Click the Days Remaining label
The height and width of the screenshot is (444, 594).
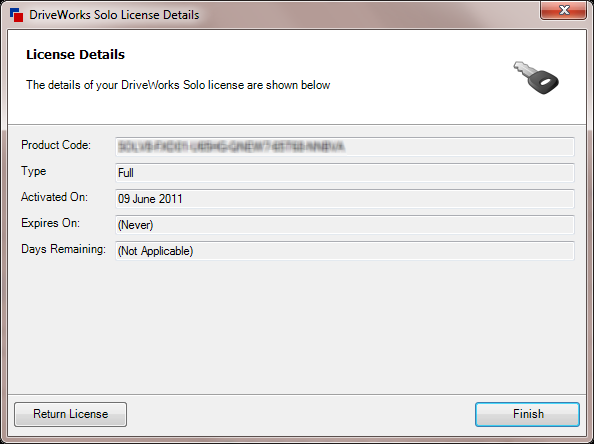click(63, 249)
